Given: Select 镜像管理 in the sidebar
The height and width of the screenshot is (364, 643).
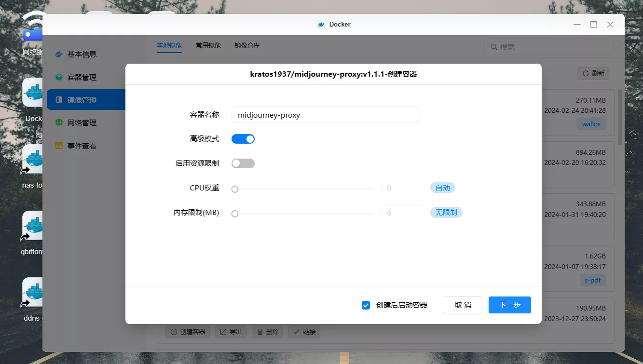Looking at the screenshot, I should point(86,100).
